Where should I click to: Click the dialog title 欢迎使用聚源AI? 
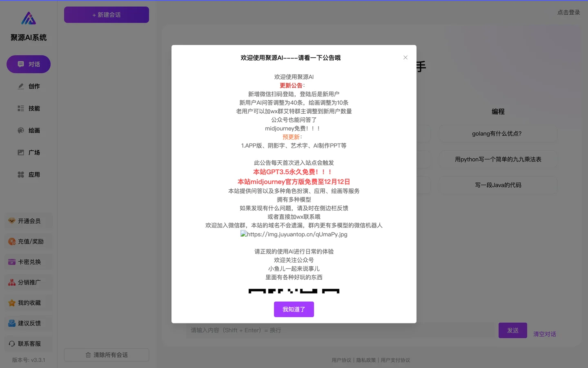(291, 58)
